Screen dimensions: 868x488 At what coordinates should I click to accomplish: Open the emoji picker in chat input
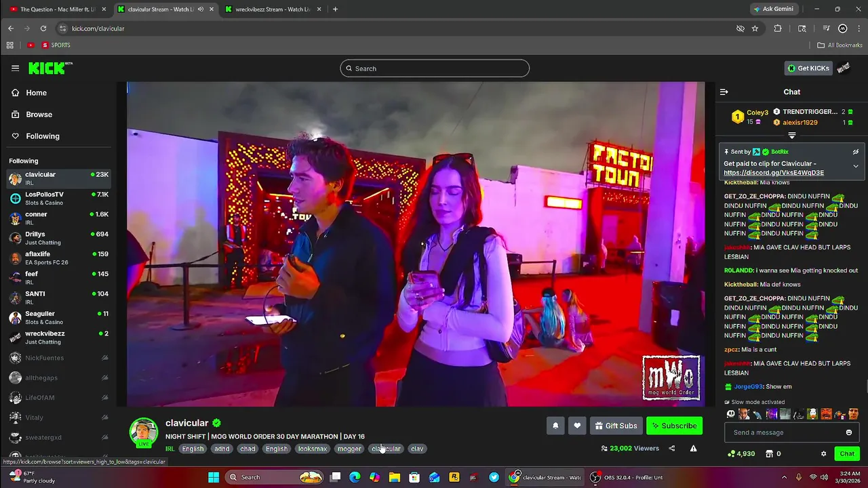click(x=849, y=432)
